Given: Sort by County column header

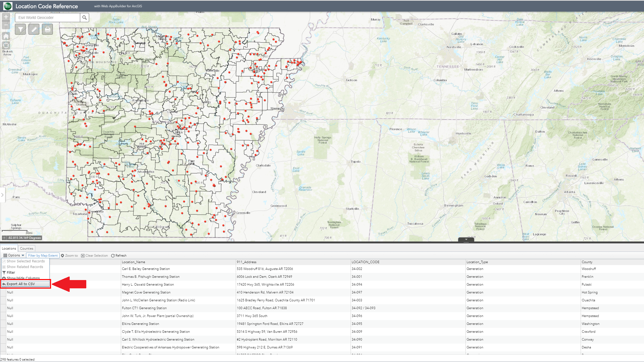Looking at the screenshot, I should [612, 262].
